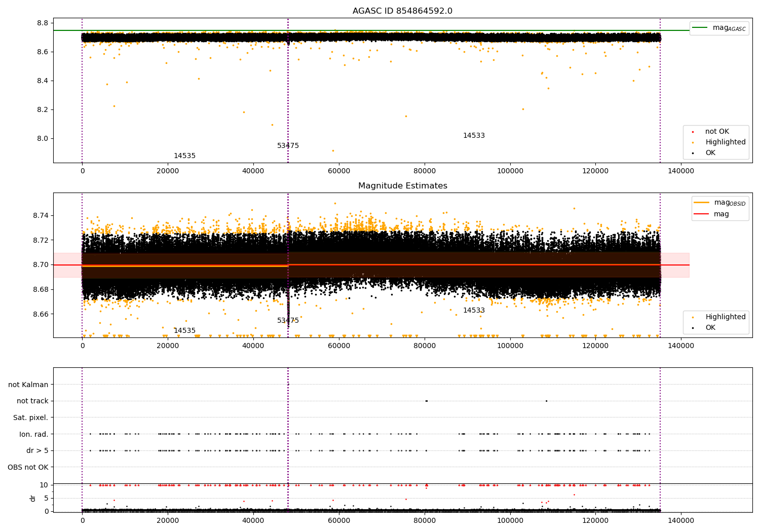Image resolution: width=760 pixels, height=532 pixels.
Task: Click the 'OBS not OK' row label
Action: pos(28,467)
